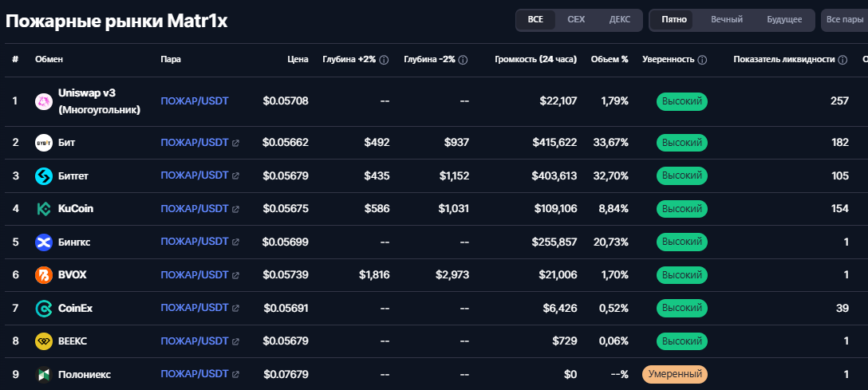
Task: Switch to the Будущее market tab
Action: coord(784,20)
